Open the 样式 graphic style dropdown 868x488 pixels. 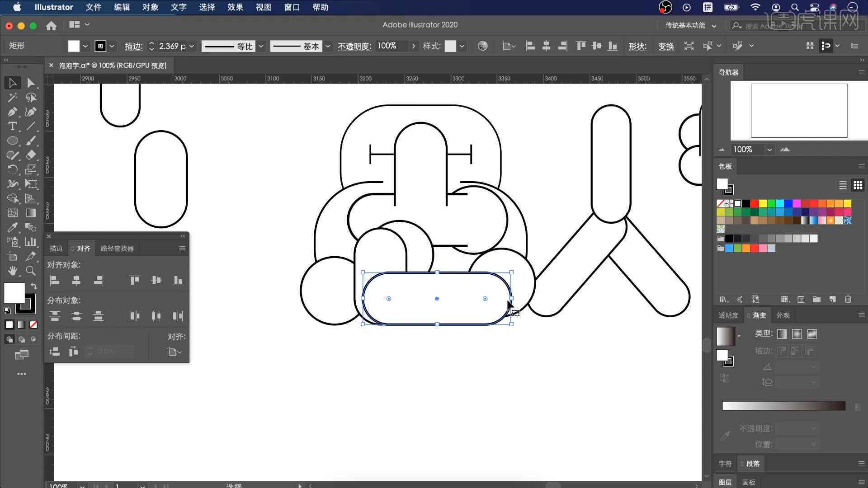(x=462, y=46)
